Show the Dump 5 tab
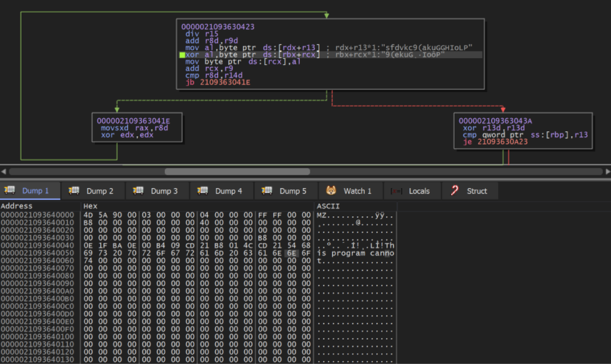 click(286, 191)
